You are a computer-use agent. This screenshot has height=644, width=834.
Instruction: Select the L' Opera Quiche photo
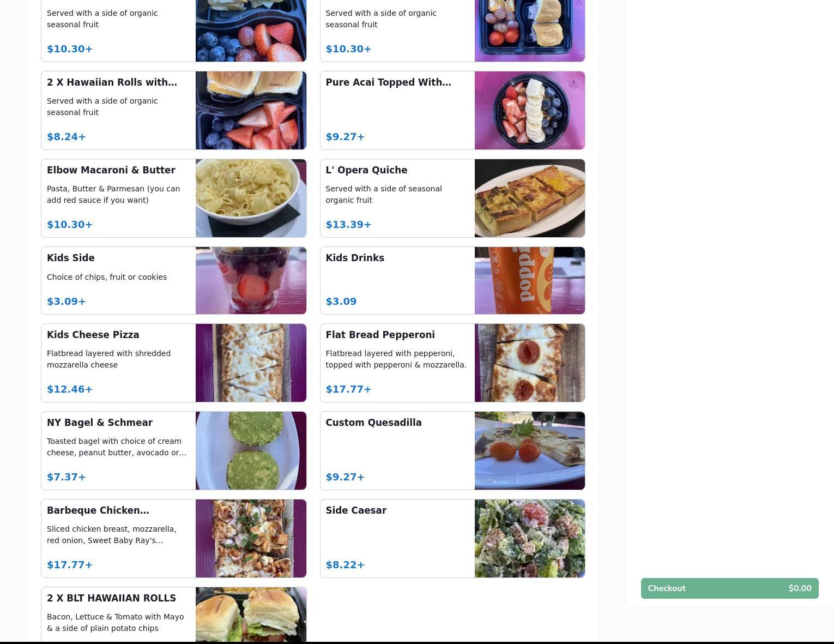click(529, 198)
